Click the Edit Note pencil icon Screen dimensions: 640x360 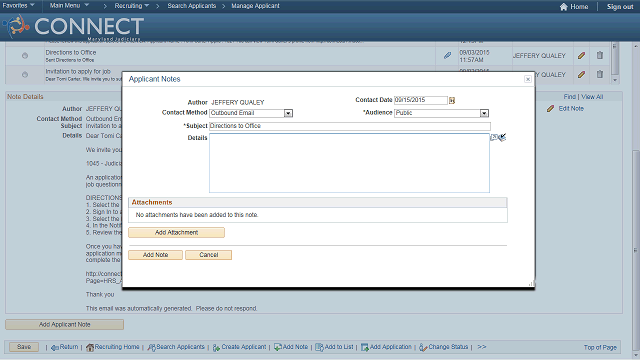[x=551, y=109]
